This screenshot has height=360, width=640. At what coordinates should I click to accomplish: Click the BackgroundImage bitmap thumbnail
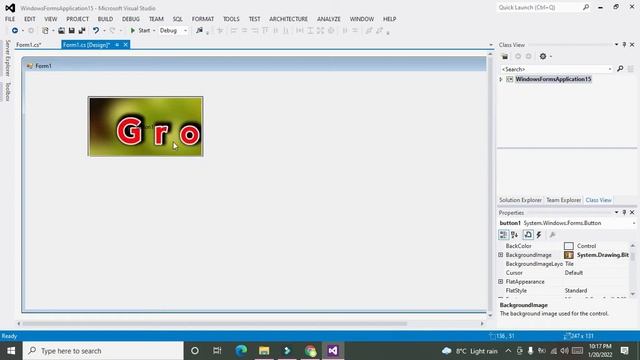[x=569, y=255]
